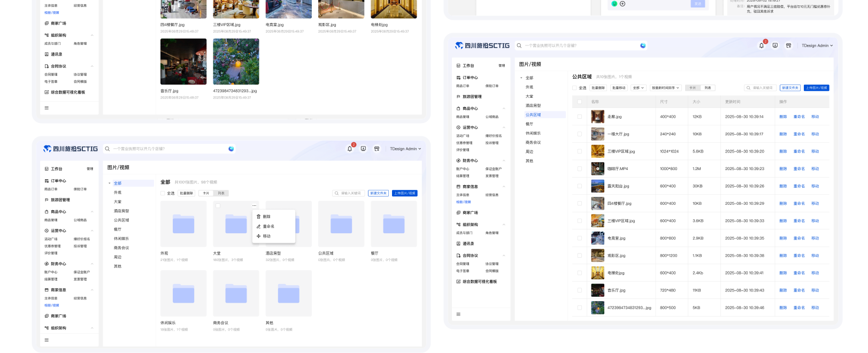Check the 走廊.jpg row checkbox
868x353 pixels.
point(579,117)
